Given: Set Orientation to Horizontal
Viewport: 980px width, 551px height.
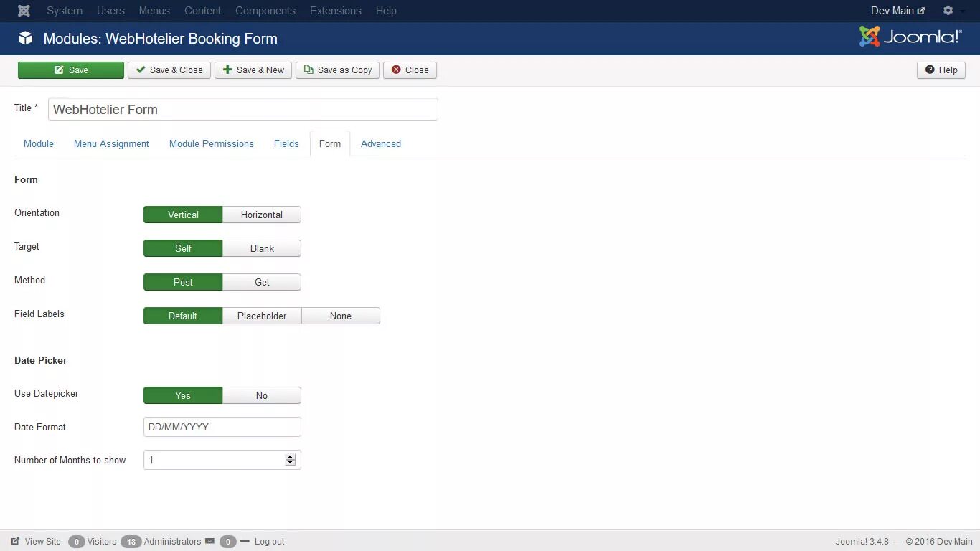Looking at the screenshot, I should tap(262, 215).
